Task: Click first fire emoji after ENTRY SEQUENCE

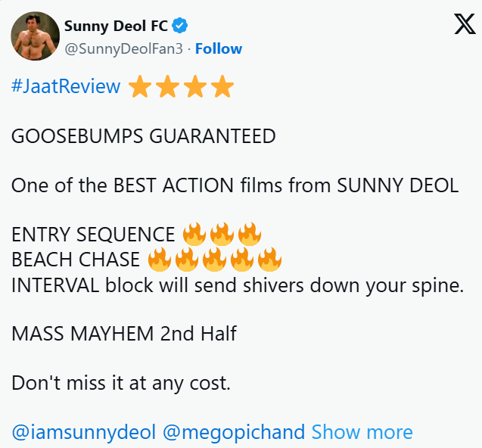Action: pos(194,234)
